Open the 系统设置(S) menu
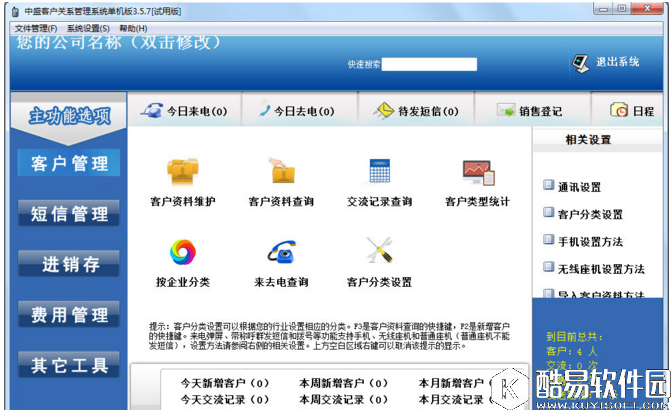The height and width of the screenshot is (410, 671). tap(88, 29)
